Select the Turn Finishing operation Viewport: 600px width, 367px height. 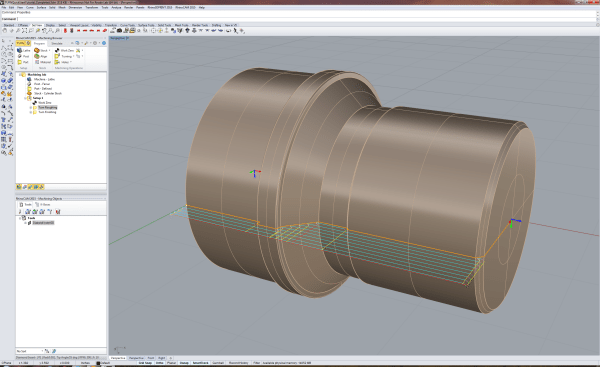coord(47,112)
